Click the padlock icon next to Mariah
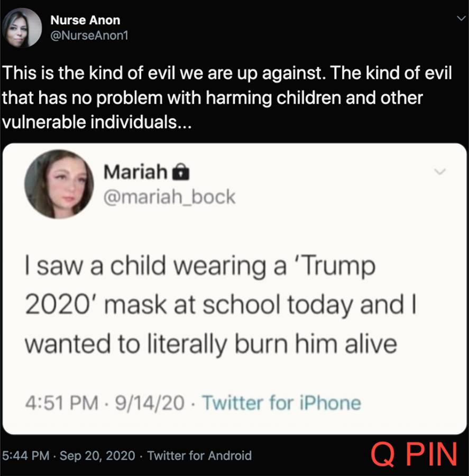 click(181, 172)
